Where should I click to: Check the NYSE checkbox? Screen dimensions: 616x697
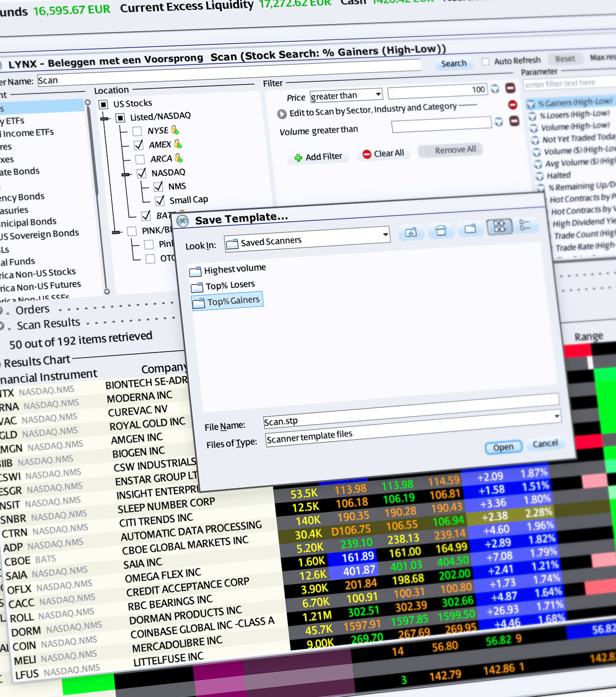click(x=137, y=131)
